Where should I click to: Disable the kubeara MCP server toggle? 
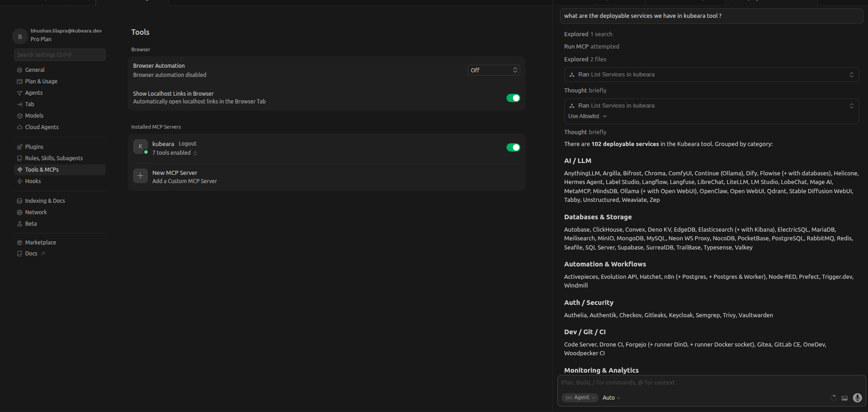coord(513,147)
